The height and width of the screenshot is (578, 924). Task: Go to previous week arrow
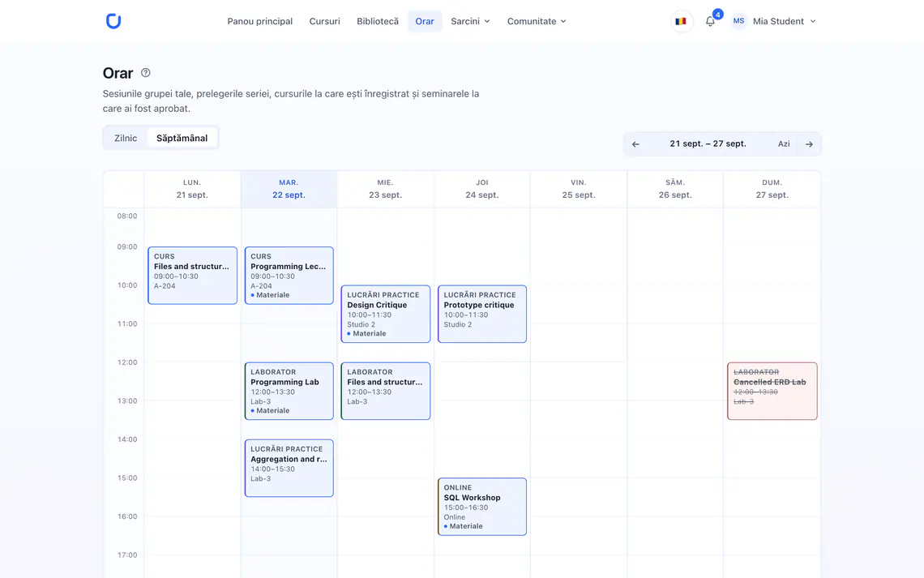635,144
